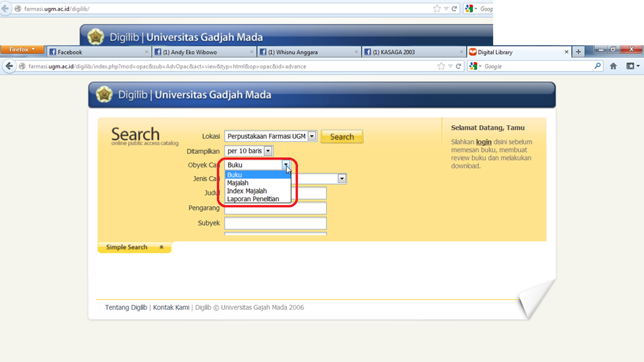Open Kontak Kami link

tap(171, 307)
